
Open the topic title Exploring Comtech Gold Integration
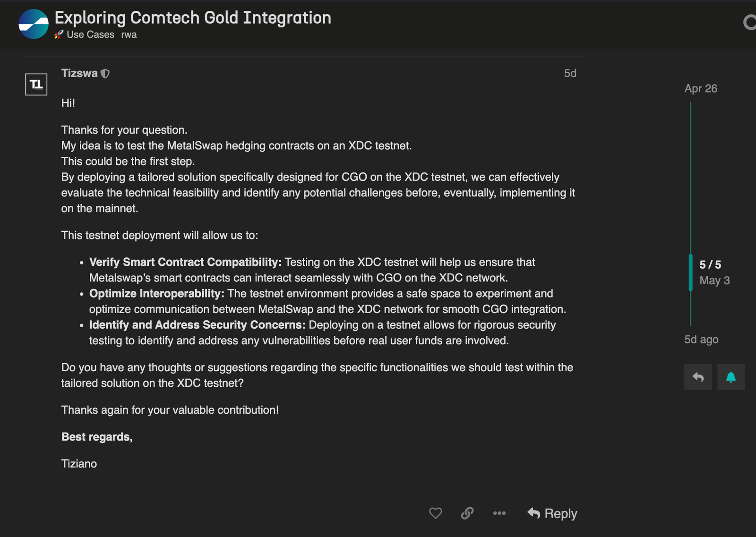[193, 17]
